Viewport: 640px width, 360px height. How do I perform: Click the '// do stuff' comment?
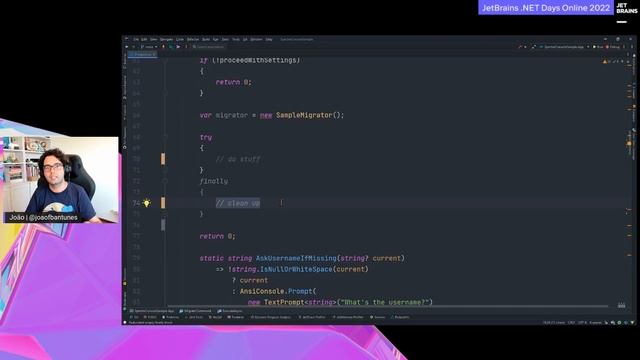click(238, 159)
